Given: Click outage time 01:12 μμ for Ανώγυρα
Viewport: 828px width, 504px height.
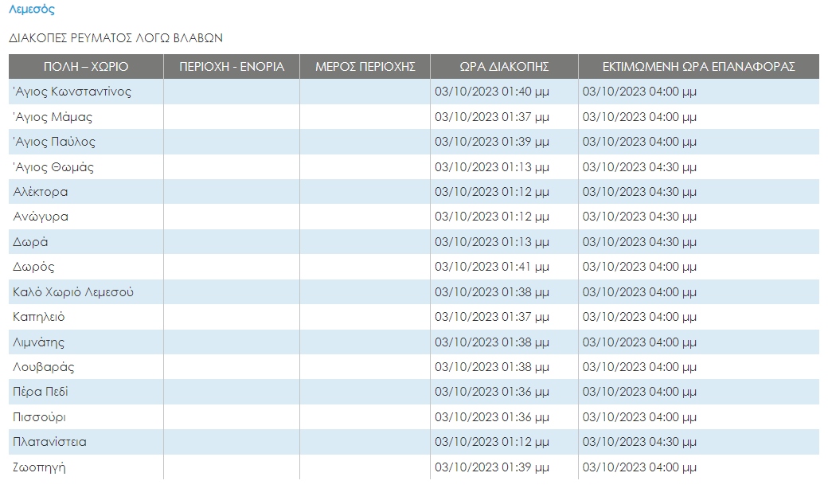Looking at the screenshot, I should coord(492,217).
